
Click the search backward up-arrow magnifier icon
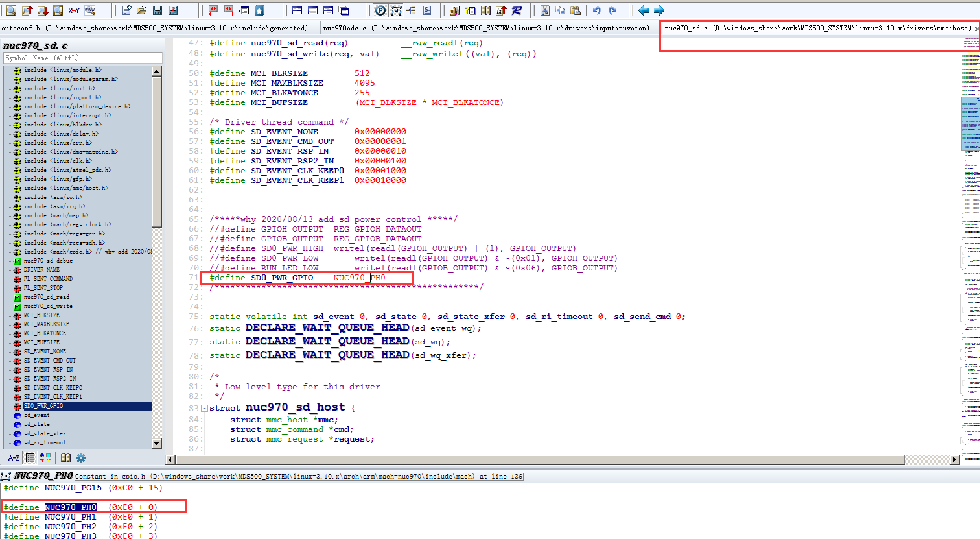point(27,10)
